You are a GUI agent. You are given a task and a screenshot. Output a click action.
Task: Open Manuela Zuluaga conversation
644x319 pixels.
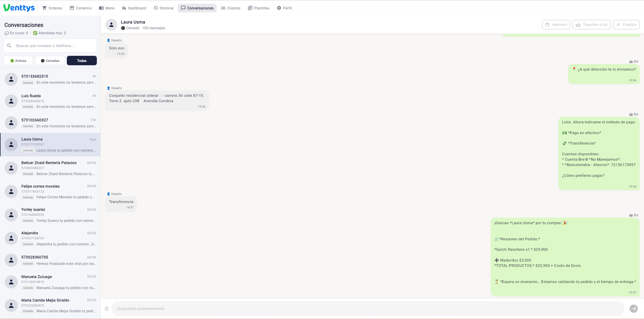click(x=50, y=282)
